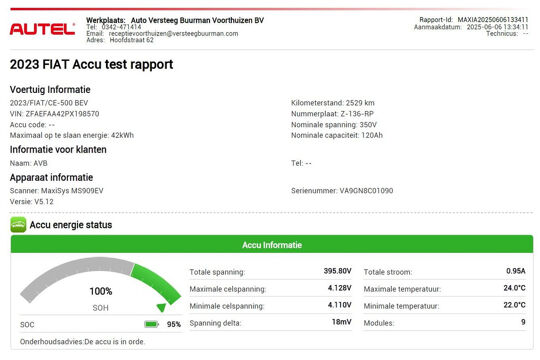Click the Totale spanning value 395.80V
The width and height of the screenshot is (540, 360).
tap(337, 271)
